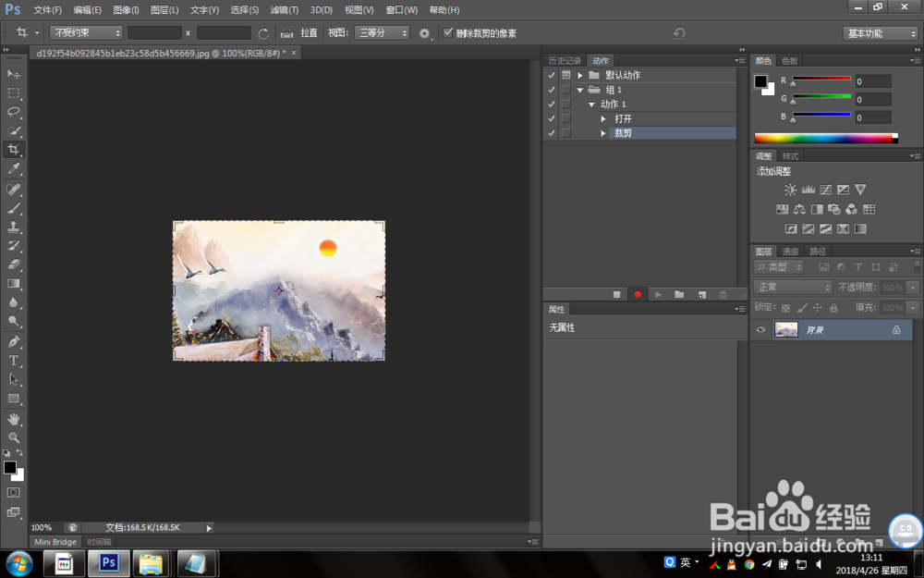Screen dimensions: 924x578
Task: Select the Zoom tool
Action: pos(14,437)
